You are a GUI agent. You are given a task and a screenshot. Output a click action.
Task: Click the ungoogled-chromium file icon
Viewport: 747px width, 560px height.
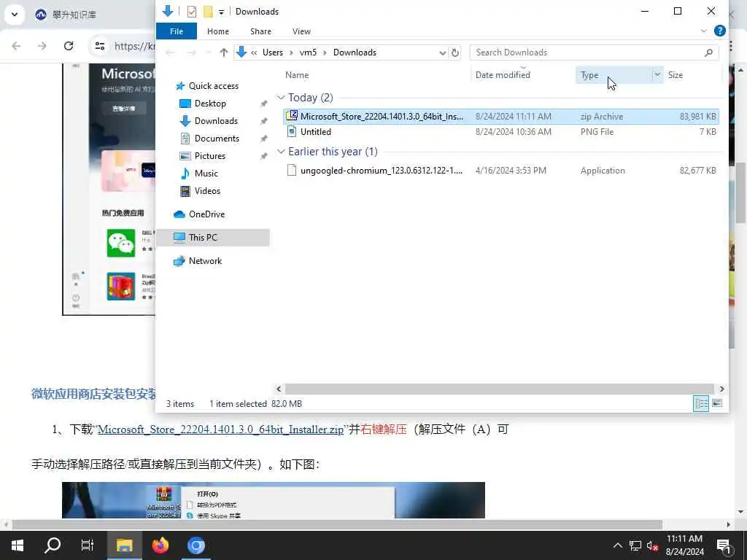[x=292, y=171]
